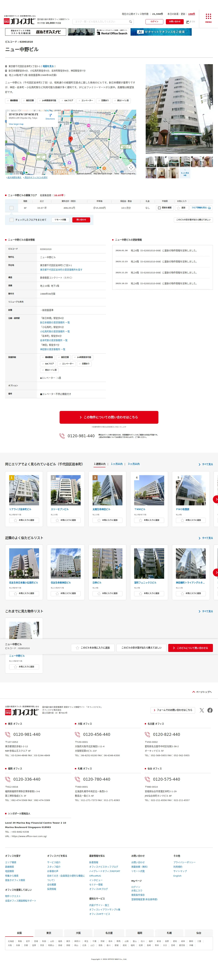Click the red map location pin

click(70, 140)
